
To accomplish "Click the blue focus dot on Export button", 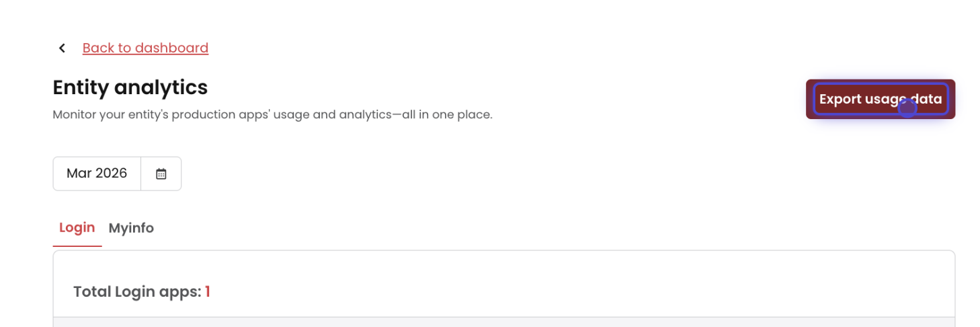I will (x=907, y=108).
